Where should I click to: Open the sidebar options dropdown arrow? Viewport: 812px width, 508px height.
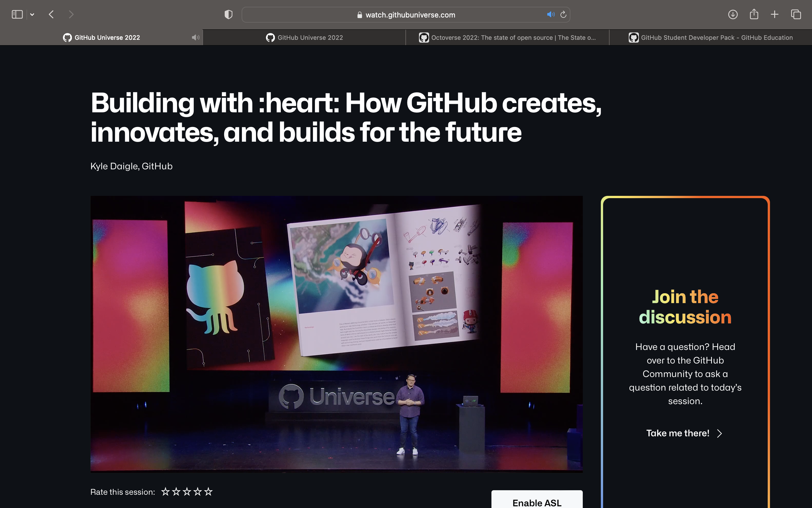point(32,14)
